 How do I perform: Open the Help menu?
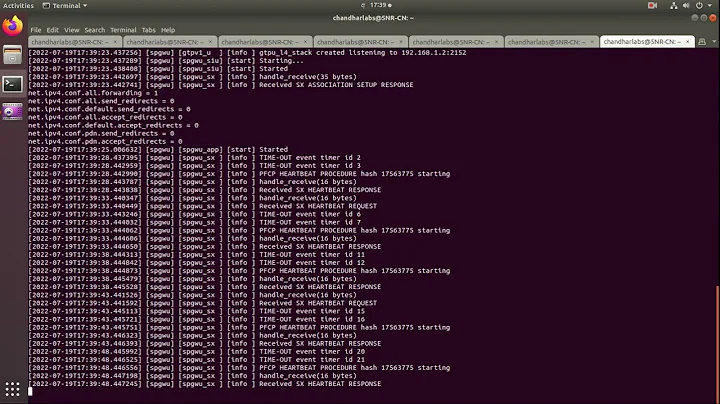click(x=168, y=30)
